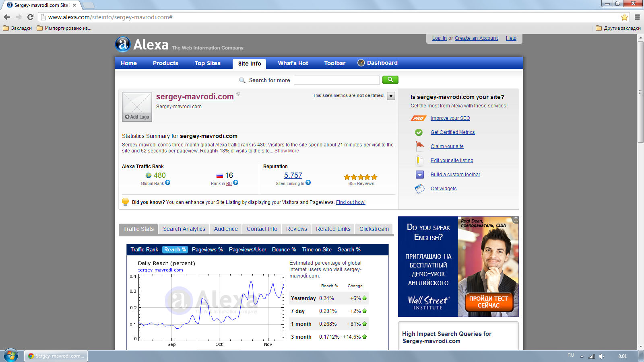Click Show More link

(287, 151)
